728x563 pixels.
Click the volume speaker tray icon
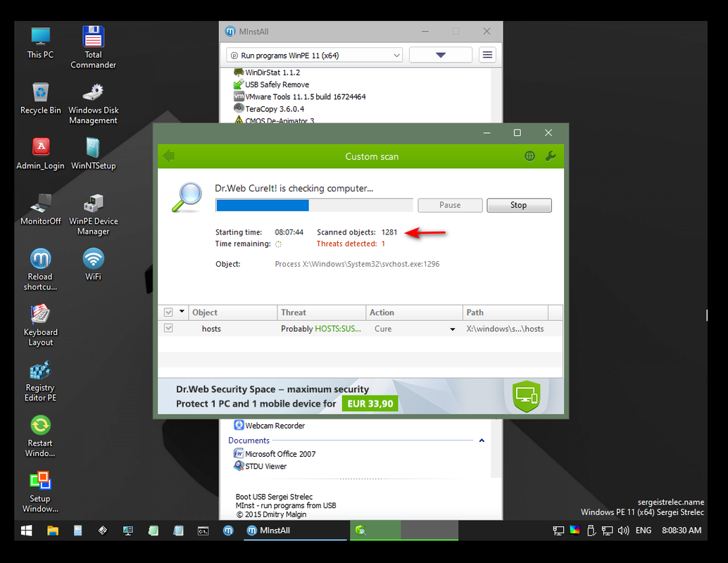pyautogui.click(x=624, y=531)
